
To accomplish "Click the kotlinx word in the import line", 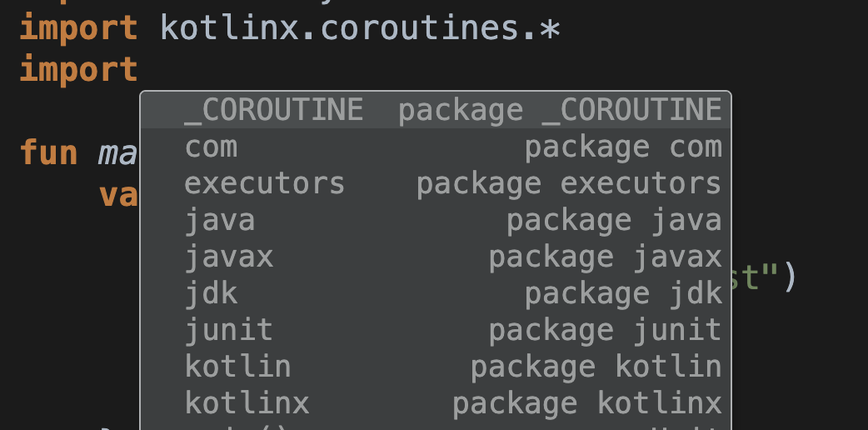I will pos(229,27).
